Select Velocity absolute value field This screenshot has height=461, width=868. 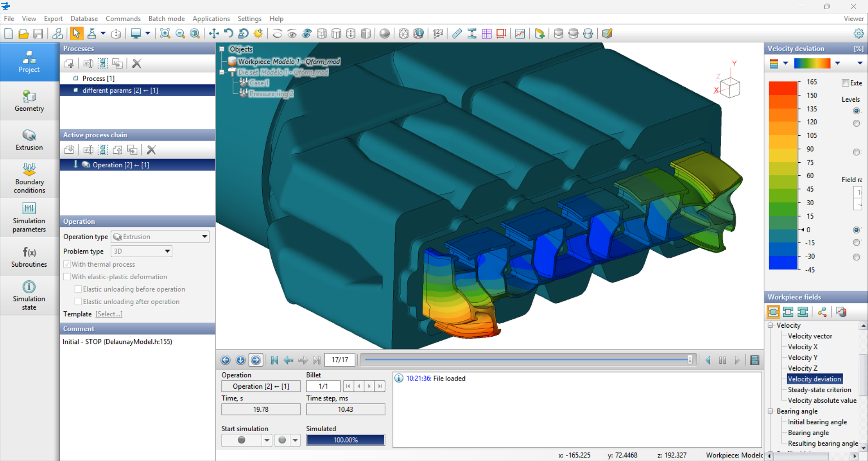[x=822, y=400]
